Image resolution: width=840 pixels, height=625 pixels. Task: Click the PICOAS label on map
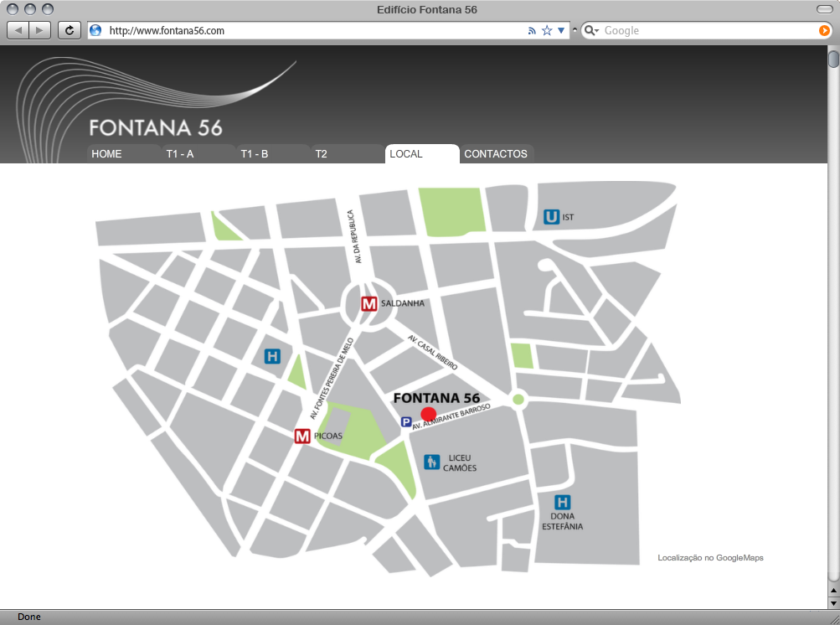pos(327,436)
